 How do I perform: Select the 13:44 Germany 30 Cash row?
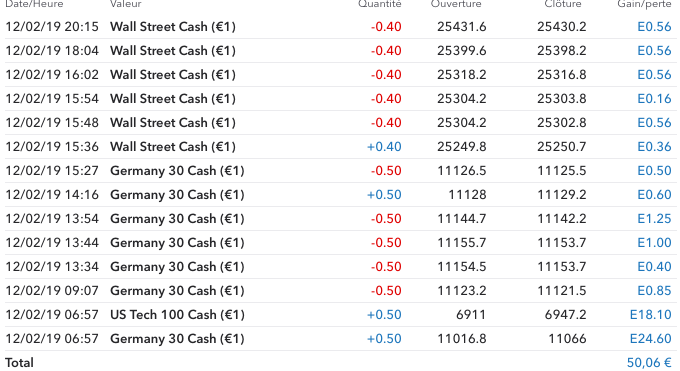[x=340, y=243]
